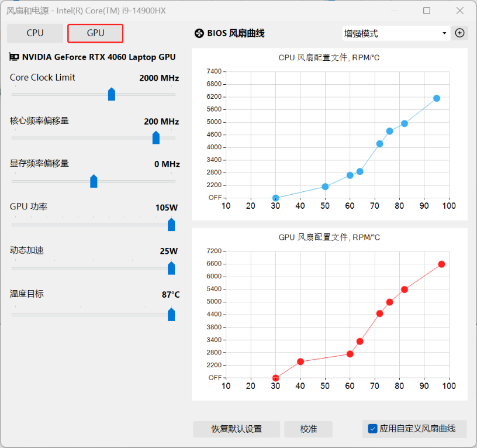Click the 105W GPU power value

pos(167,208)
